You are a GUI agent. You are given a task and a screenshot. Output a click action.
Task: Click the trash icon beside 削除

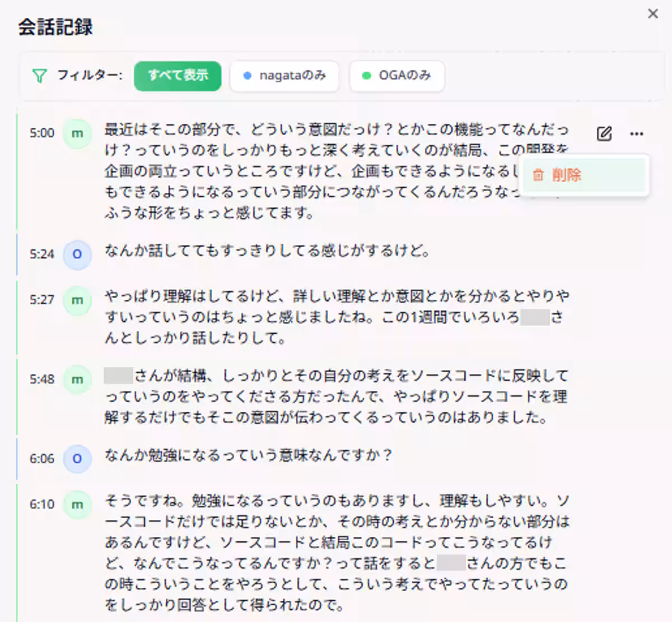[538, 175]
